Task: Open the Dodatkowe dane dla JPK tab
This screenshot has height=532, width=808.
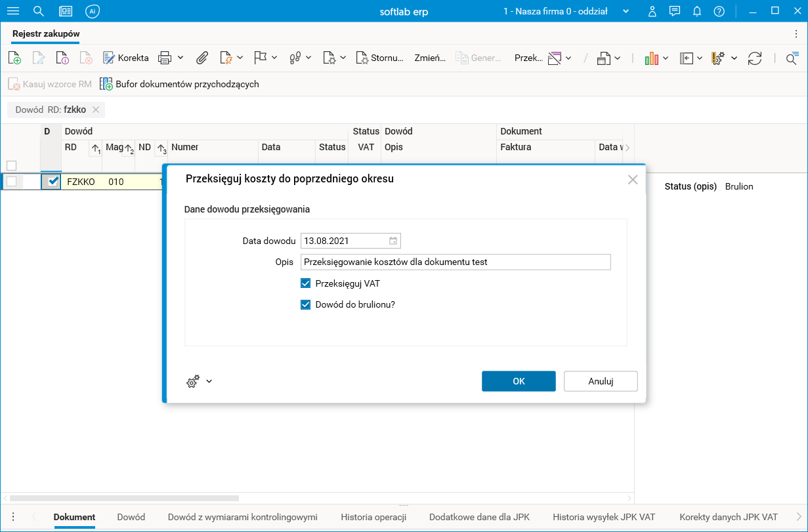Action: [x=479, y=517]
